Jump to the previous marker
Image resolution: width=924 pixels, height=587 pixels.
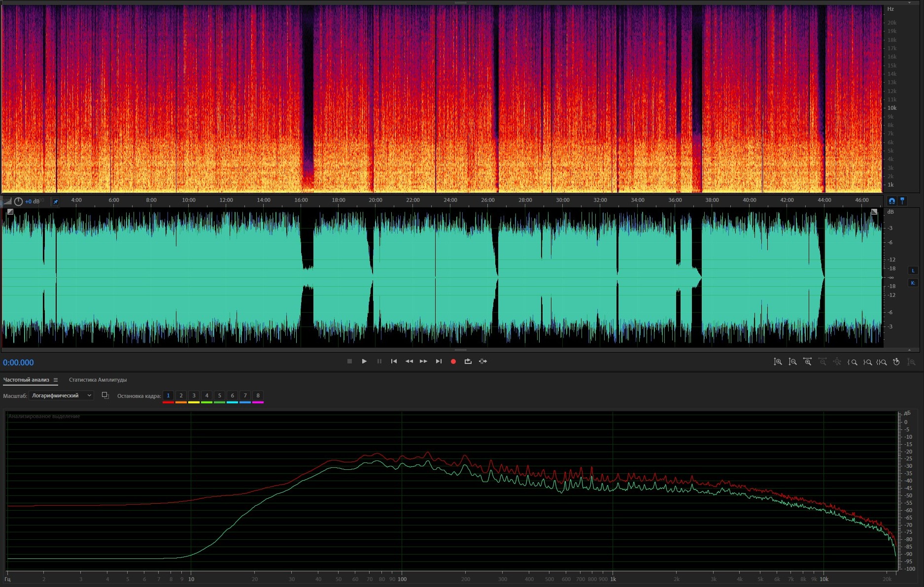tap(394, 361)
